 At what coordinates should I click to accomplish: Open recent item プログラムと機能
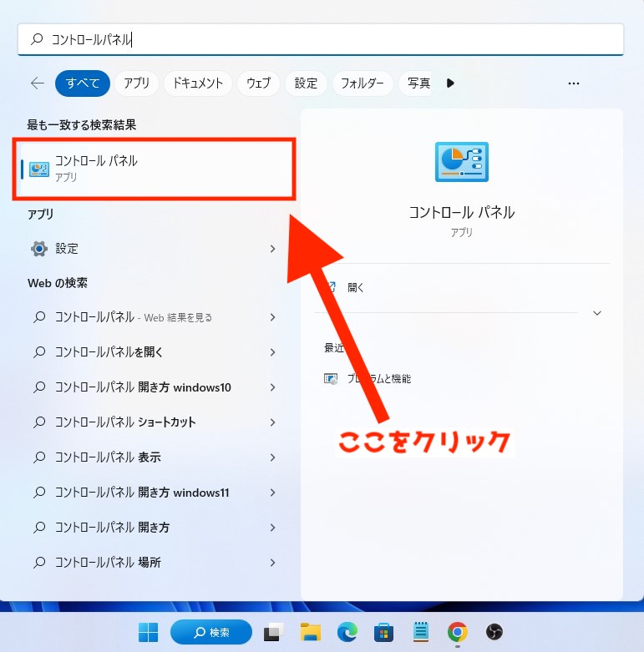[x=378, y=378]
